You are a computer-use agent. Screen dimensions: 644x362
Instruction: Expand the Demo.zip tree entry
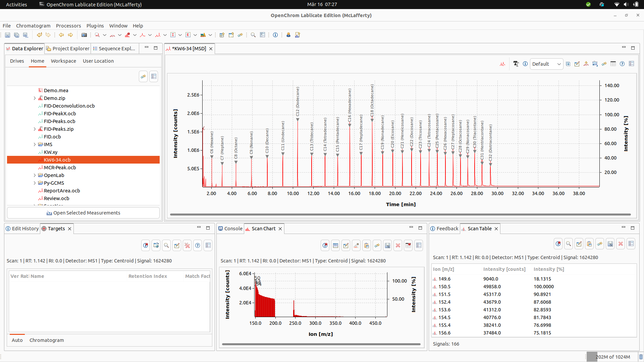[35, 98]
